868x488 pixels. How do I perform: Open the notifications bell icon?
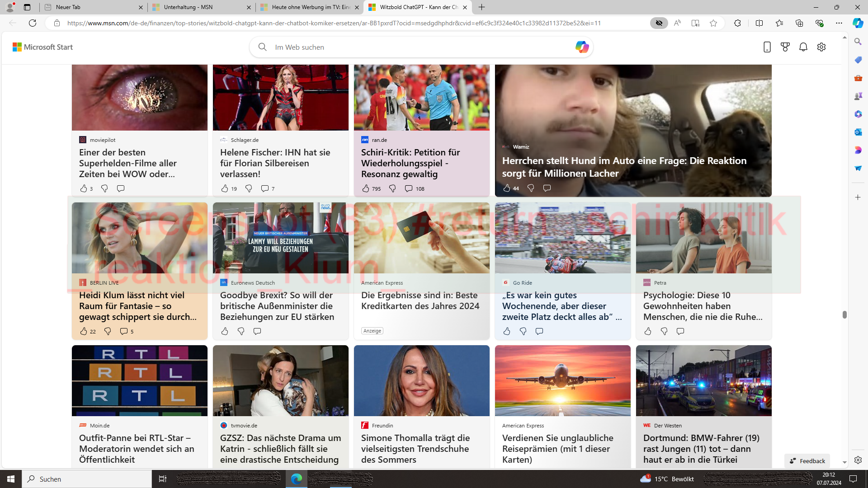tap(803, 47)
